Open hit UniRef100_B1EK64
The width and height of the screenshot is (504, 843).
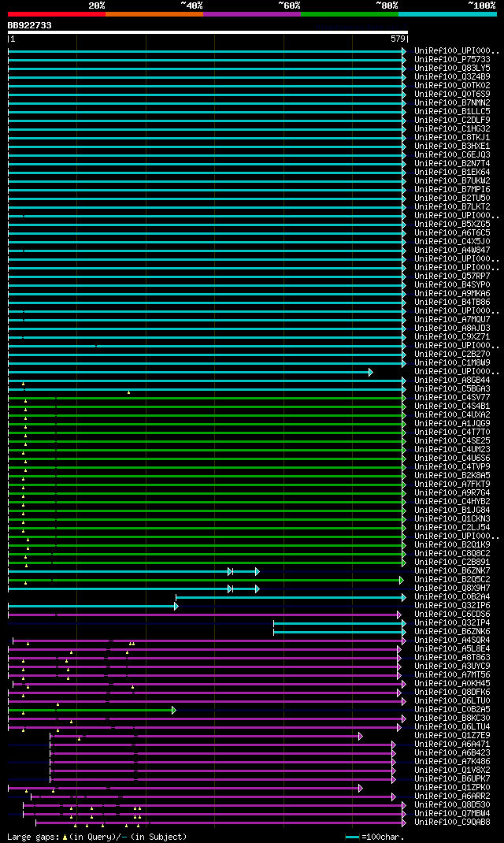coord(452,172)
